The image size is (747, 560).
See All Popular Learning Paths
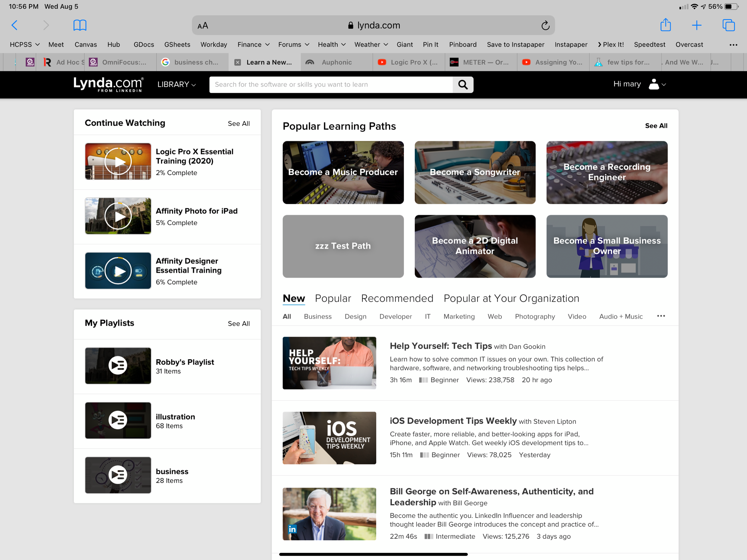656,126
